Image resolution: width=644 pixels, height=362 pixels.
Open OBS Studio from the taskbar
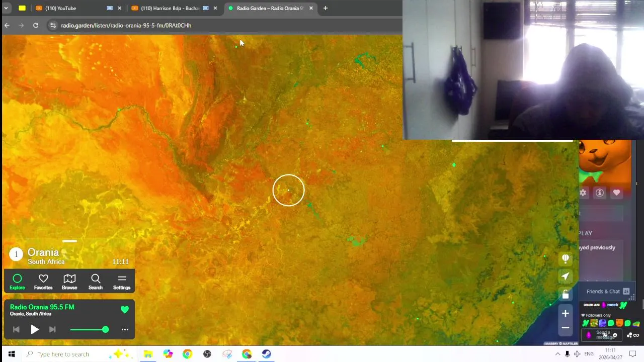[x=207, y=354]
